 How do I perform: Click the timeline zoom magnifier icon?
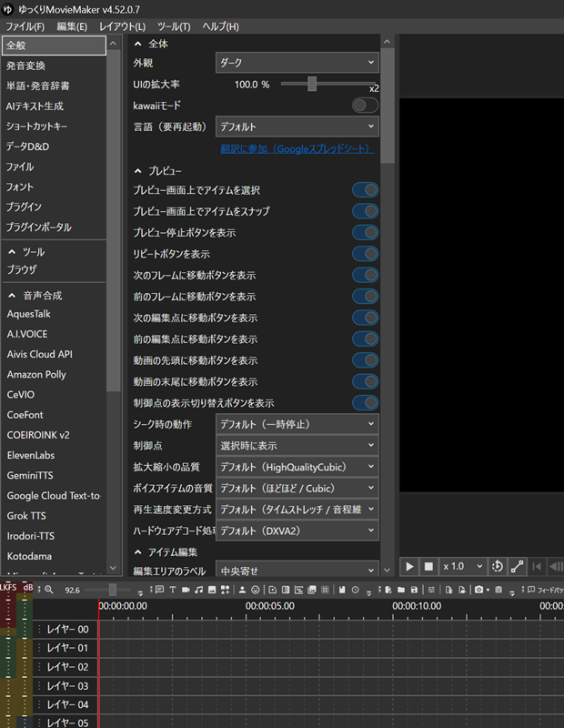[49, 590]
